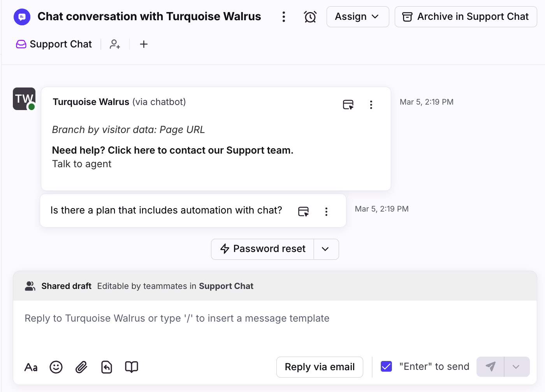
Task: Open the emoji picker
Action: pyautogui.click(x=56, y=367)
